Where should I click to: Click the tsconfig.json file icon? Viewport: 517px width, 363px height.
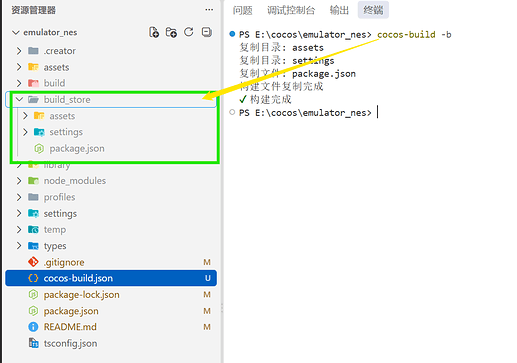pyautogui.click(x=33, y=343)
